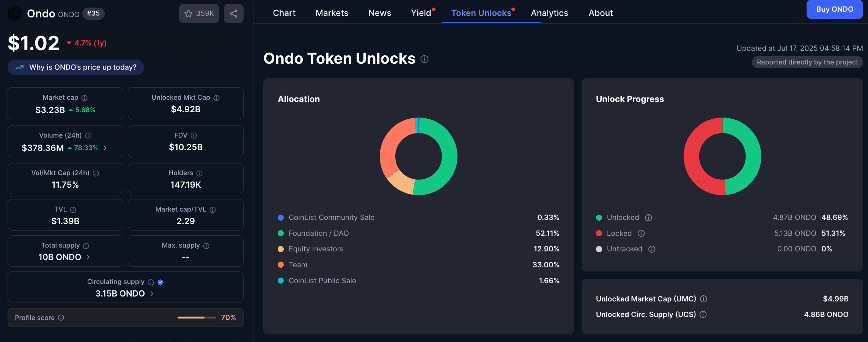Image resolution: width=868 pixels, height=342 pixels.
Task: Expand Circulating supply 3.15B ONDO chevron
Action: pyautogui.click(x=152, y=293)
